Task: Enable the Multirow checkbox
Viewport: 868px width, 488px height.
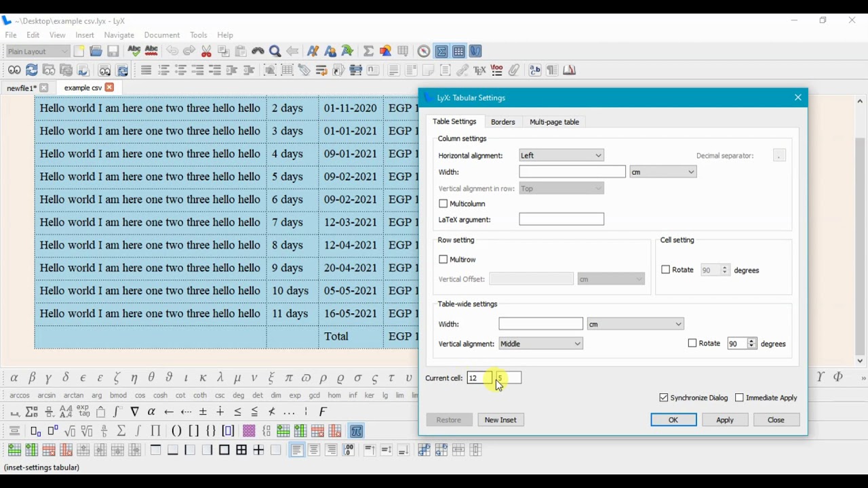Action: 443,260
